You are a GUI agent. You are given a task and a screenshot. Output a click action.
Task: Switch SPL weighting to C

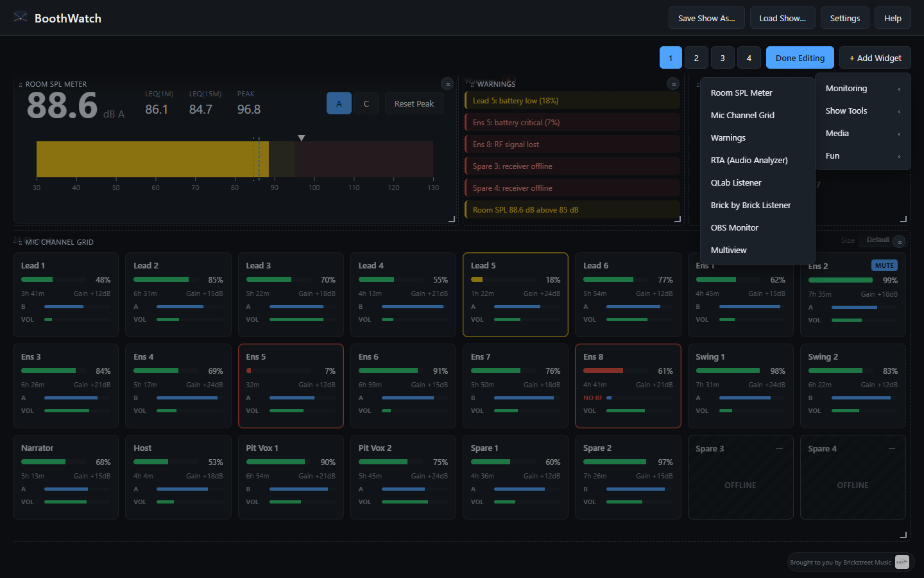(366, 103)
